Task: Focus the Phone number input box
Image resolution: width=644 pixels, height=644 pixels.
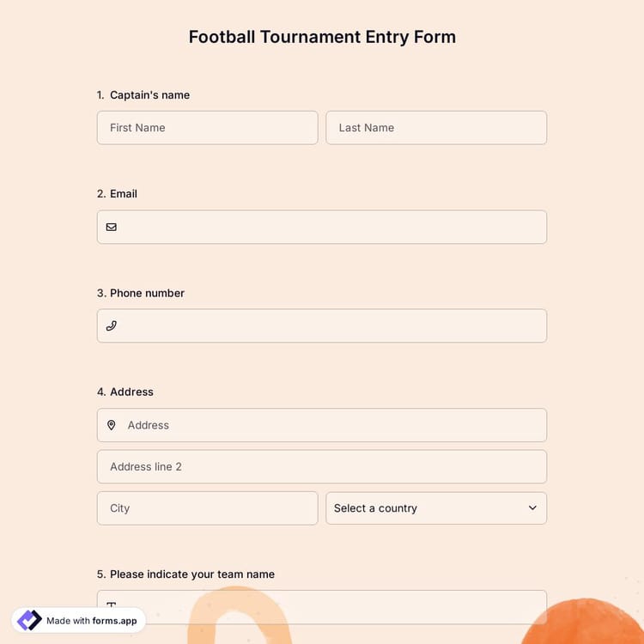Action: click(331, 326)
